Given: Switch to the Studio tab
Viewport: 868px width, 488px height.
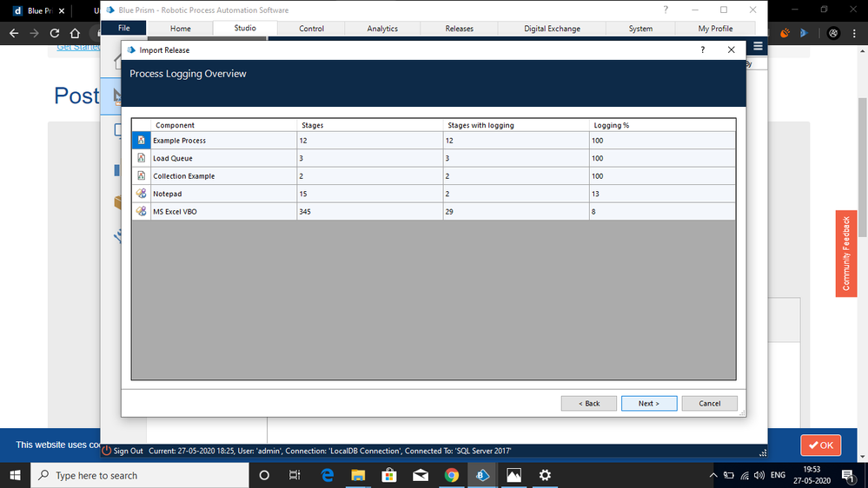Looking at the screenshot, I should (x=245, y=28).
